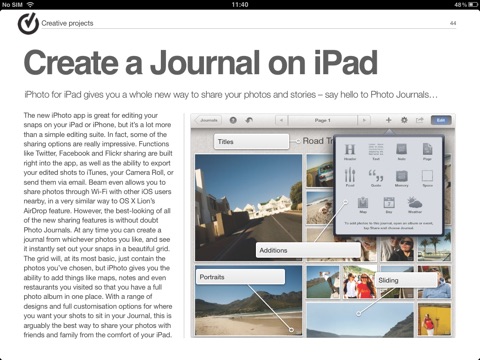Open the settings gear in toolbar
Viewport: 480px width, 360px height.
[404, 120]
